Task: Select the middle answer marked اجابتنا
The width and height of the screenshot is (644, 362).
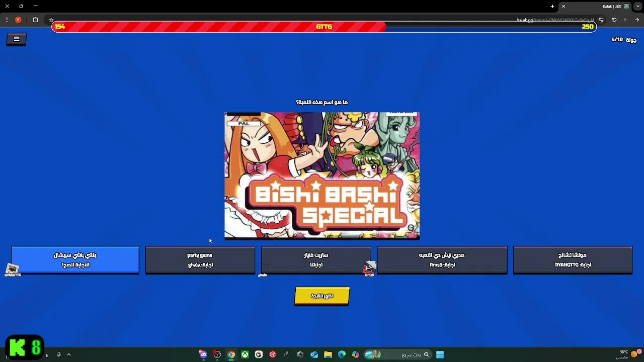Action: click(316, 260)
